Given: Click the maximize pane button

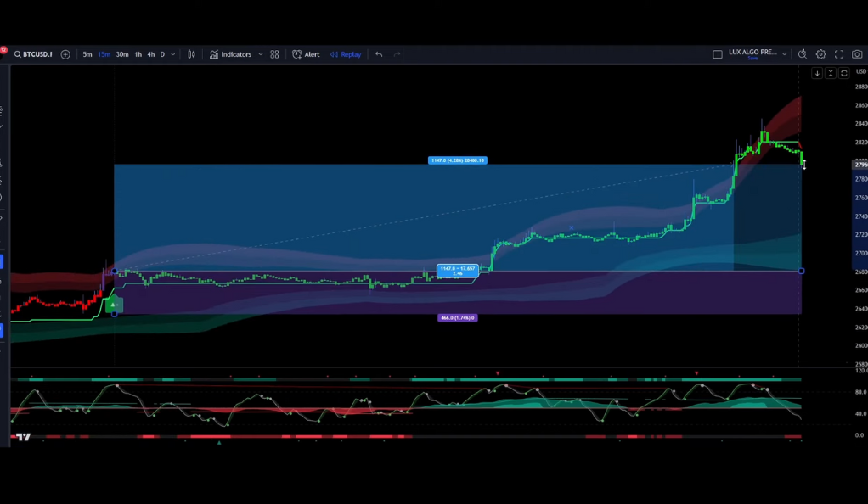Looking at the screenshot, I should coord(843,73).
